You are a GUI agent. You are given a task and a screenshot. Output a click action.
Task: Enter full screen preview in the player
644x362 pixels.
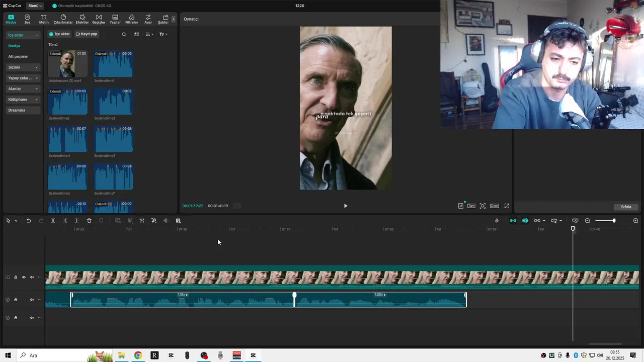[x=507, y=206]
